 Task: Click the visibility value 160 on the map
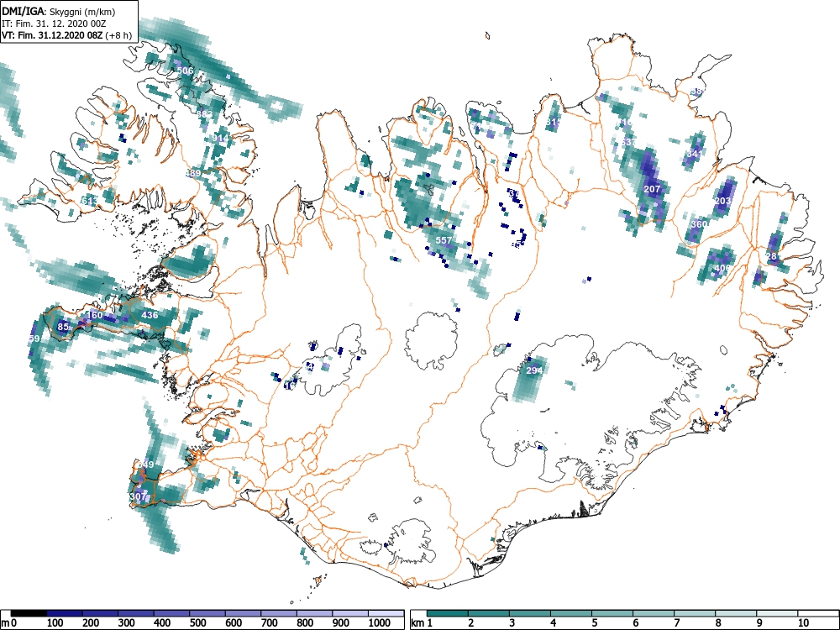pos(94,315)
